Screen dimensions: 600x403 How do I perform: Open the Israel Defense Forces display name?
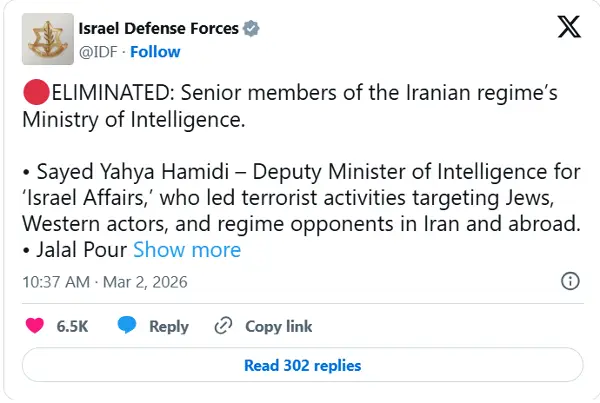[x=158, y=28]
